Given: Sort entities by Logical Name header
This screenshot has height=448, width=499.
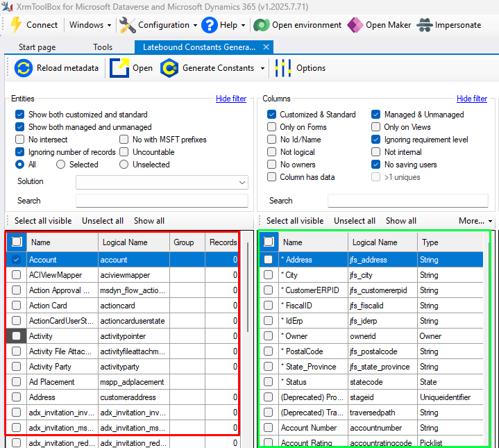Looking at the screenshot, I should pyautogui.click(x=134, y=242).
